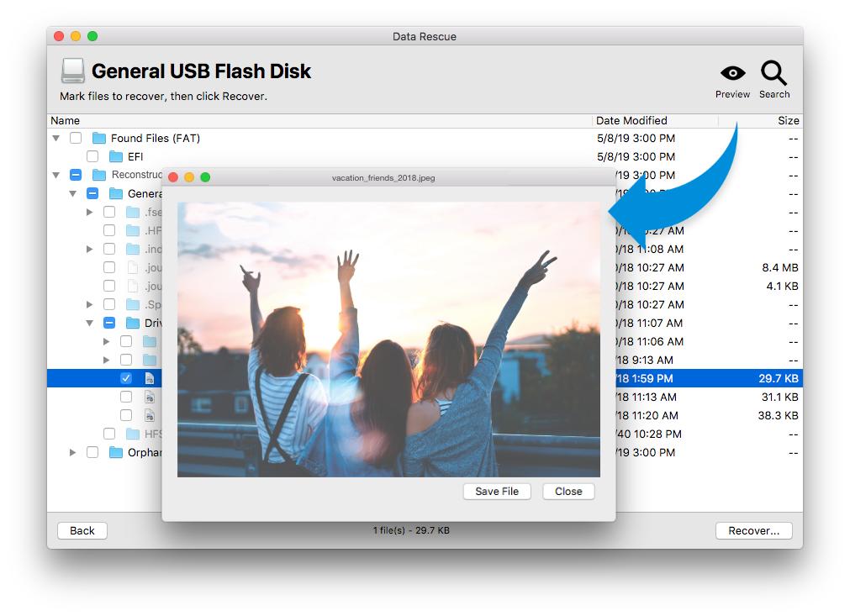Screen dimensions: 850x616
Task: Collapse the Found Files (FAT) tree node
Action: pyautogui.click(x=56, y=138)
